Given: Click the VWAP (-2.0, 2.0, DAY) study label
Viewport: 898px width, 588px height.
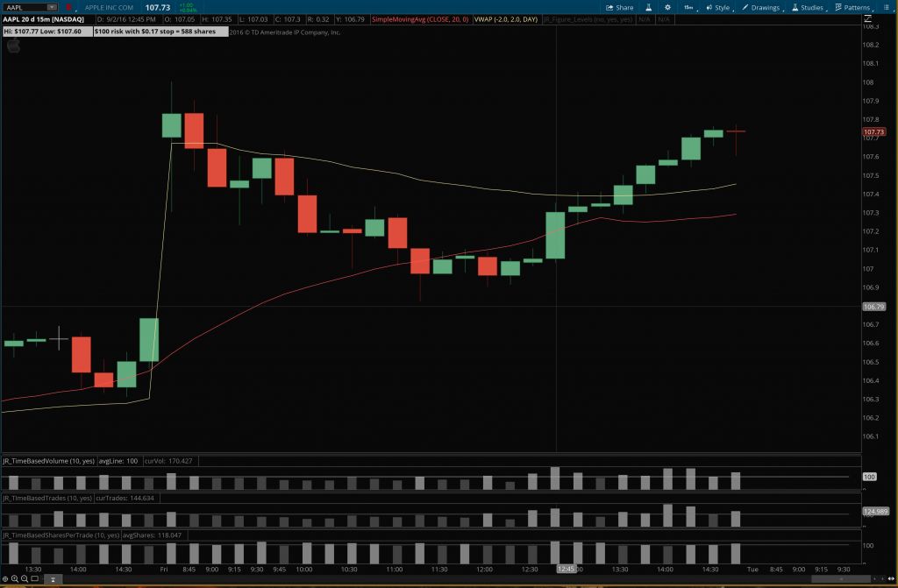Looking at the screenshot, I should point(506,19).
